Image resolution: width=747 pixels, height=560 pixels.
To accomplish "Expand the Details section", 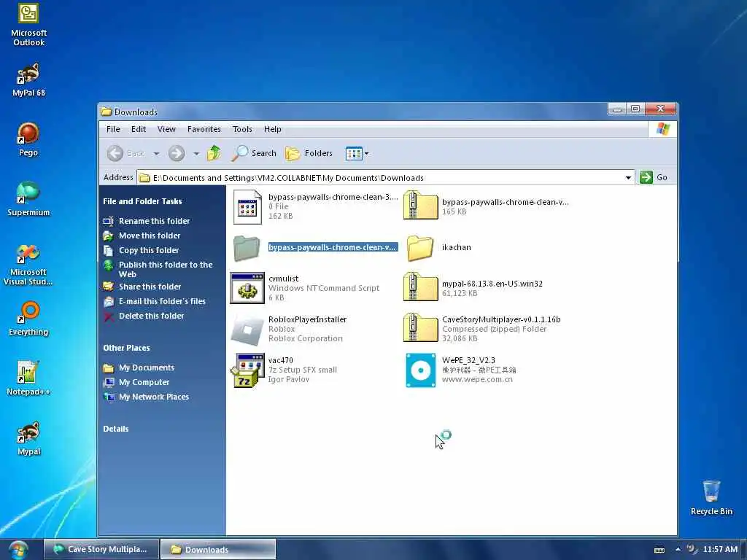I will pyautogui.click(x=116, y=429).
